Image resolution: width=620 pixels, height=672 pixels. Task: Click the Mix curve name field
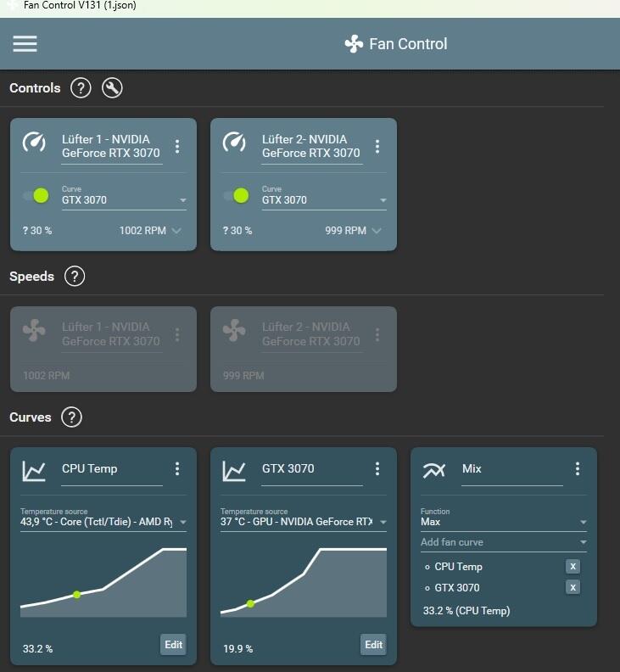pyautogui.click(x=511, y=469)
